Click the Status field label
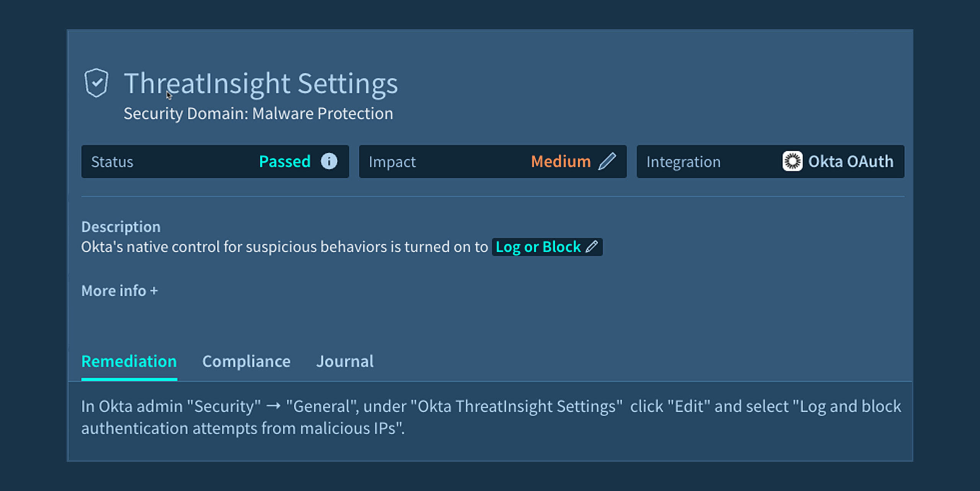The width and height of the screenshot is (980, 491). click(112, 162)
